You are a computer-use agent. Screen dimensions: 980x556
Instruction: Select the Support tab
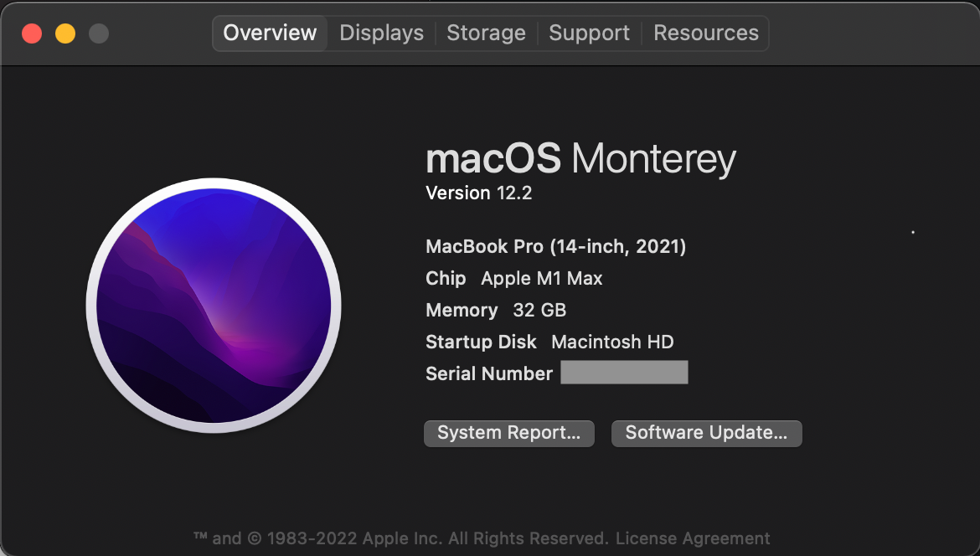click(x=589, y=33)
